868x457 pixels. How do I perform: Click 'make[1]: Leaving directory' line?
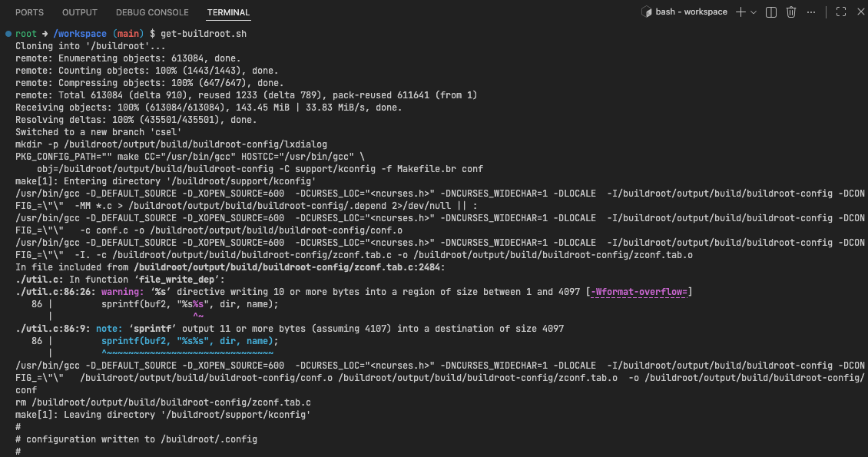pos(163,415)
